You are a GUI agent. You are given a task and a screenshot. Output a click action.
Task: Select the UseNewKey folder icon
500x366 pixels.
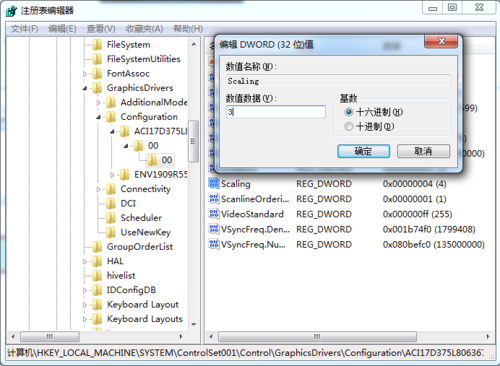point(111,232)
